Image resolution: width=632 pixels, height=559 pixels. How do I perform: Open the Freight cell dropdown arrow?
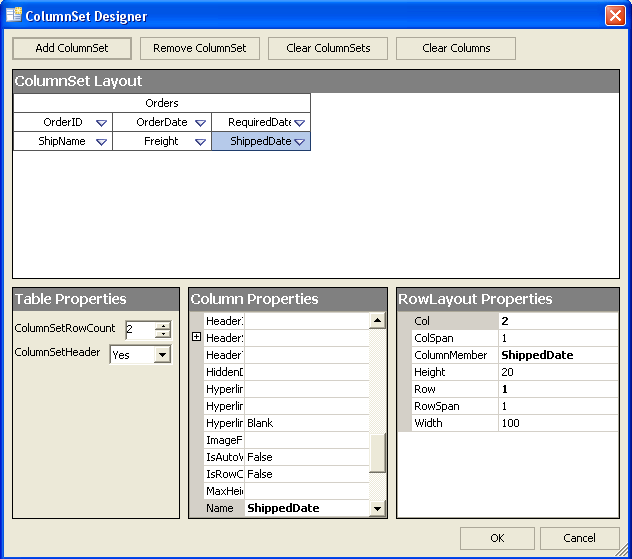tap(200, 142)
